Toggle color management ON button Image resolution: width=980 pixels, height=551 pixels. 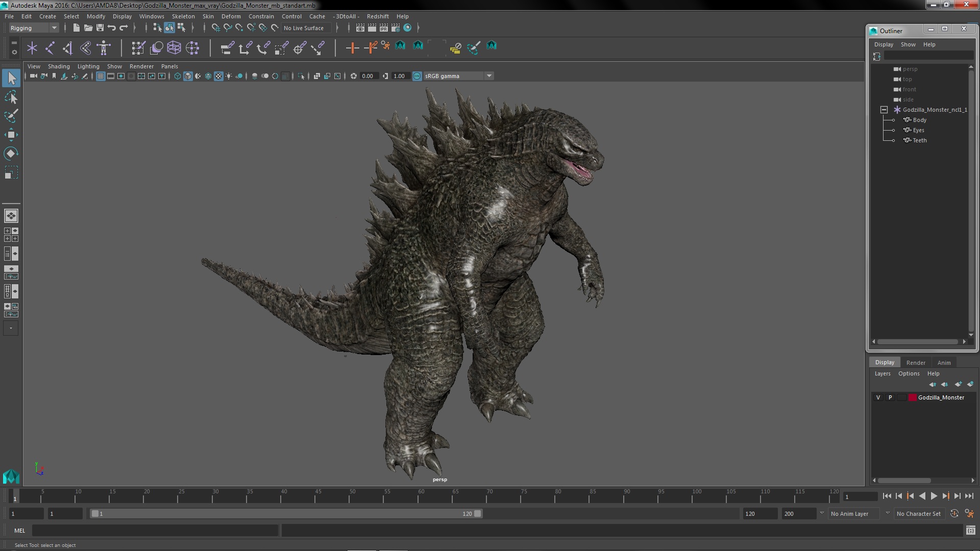tap(417, 76)
